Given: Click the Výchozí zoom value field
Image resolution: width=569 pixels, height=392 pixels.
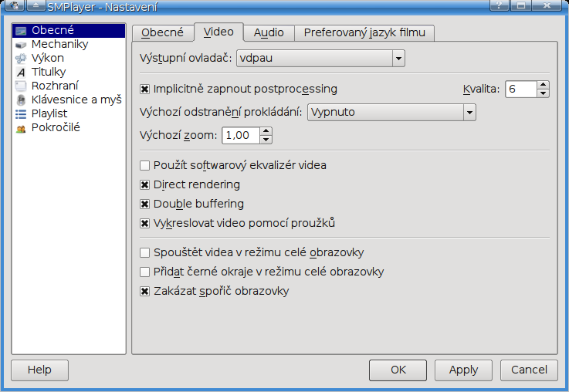Looking at the screenshot, I should pos(241,136).
